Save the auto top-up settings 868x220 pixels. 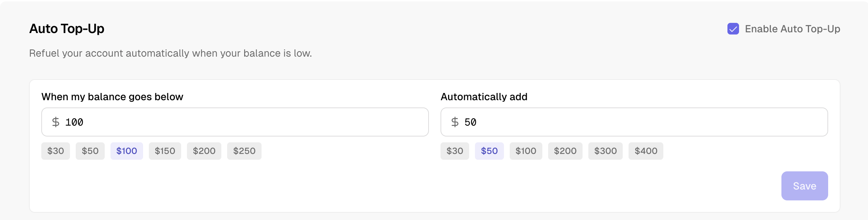coord(804,186)
